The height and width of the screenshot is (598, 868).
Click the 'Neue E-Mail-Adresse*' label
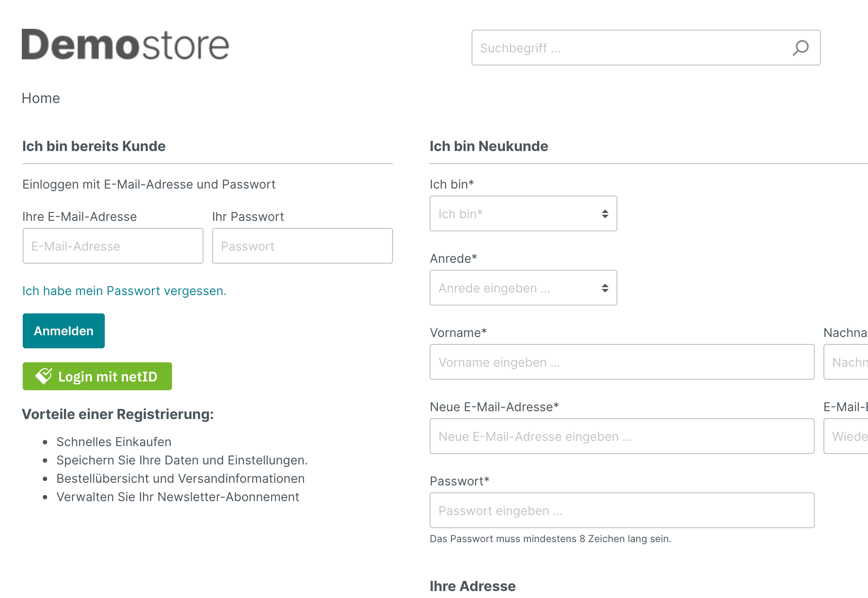494,407
